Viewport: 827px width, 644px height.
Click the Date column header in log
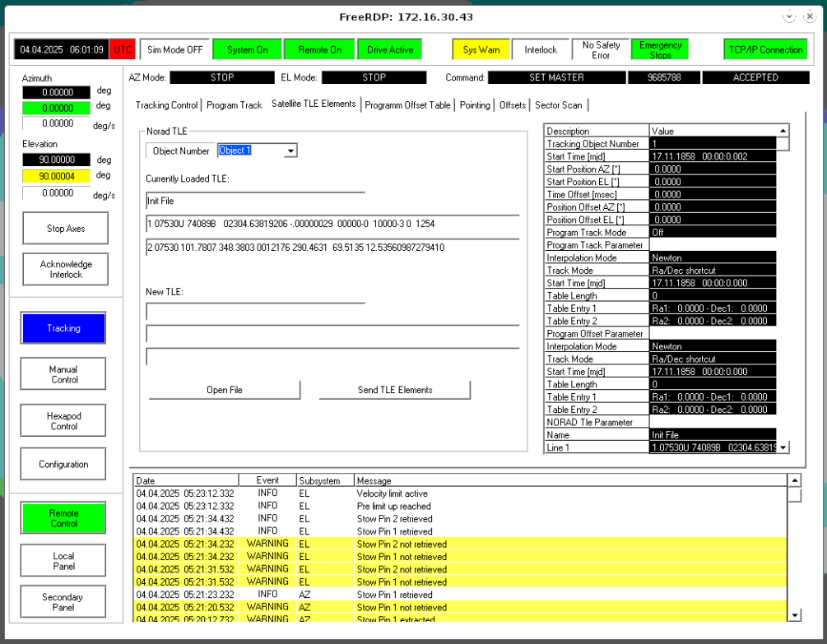186,480
